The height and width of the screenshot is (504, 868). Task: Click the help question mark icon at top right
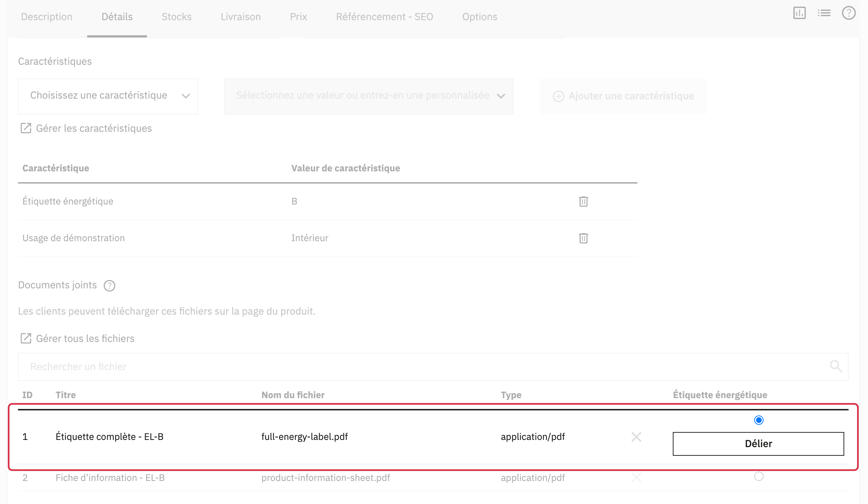point(849,13)
